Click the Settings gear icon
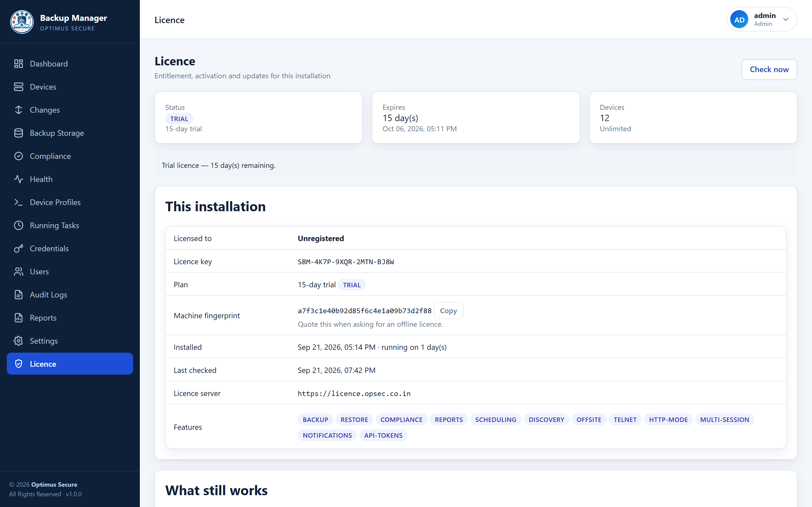The height and width of the screenshot is (507, 812). [18, 341]
